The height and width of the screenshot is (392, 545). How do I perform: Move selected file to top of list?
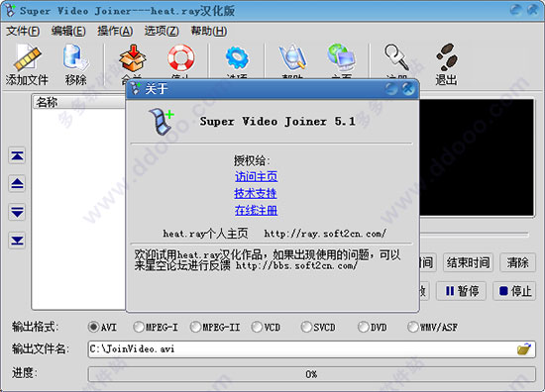[x=17, y=155]
